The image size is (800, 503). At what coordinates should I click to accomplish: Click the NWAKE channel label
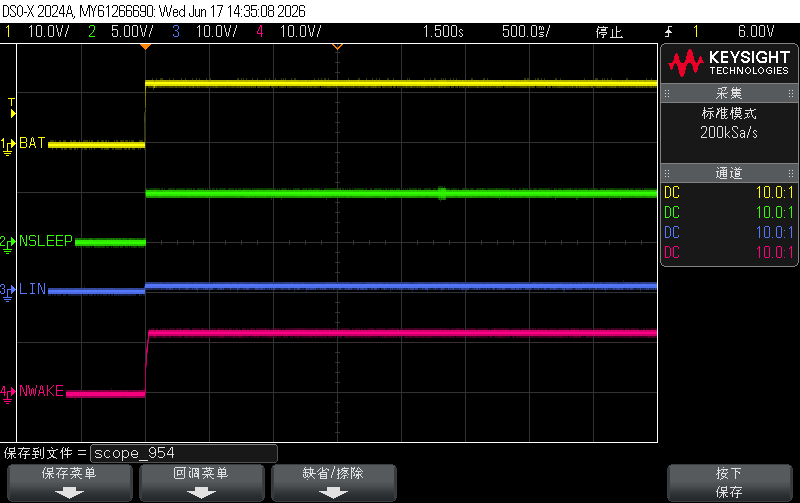(x=41, y=391)
